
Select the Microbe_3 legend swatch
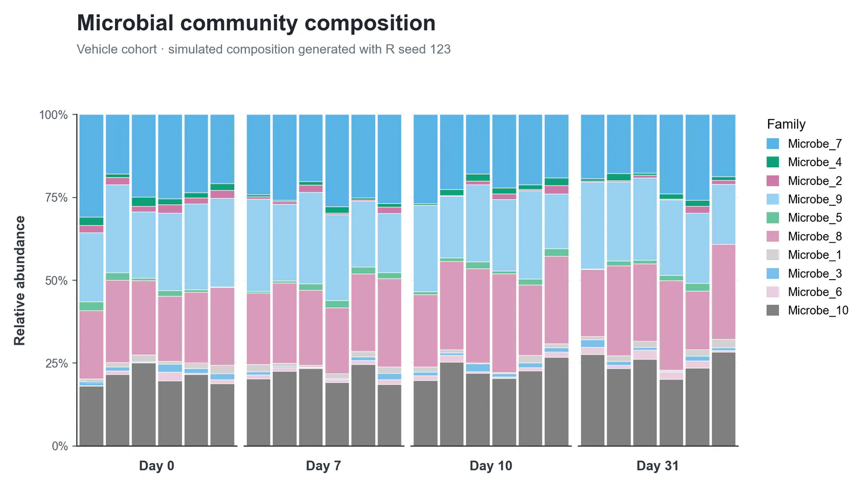point(773,273)
